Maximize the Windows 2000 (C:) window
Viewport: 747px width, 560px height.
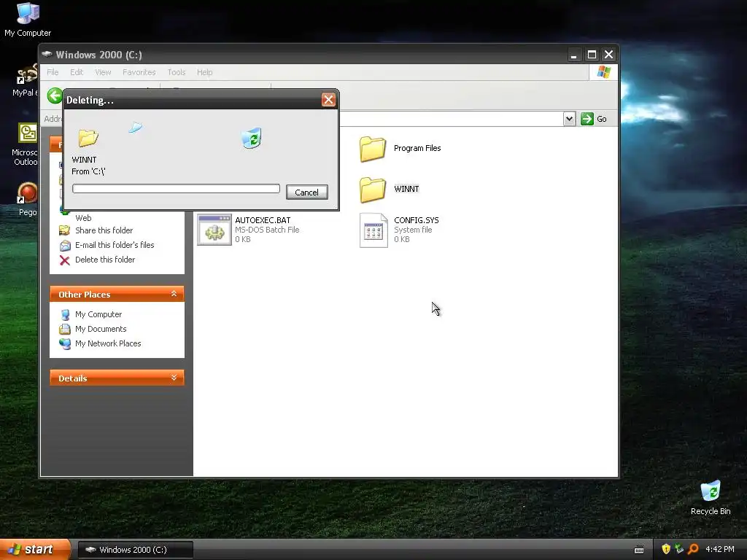[x=592, y=55]
